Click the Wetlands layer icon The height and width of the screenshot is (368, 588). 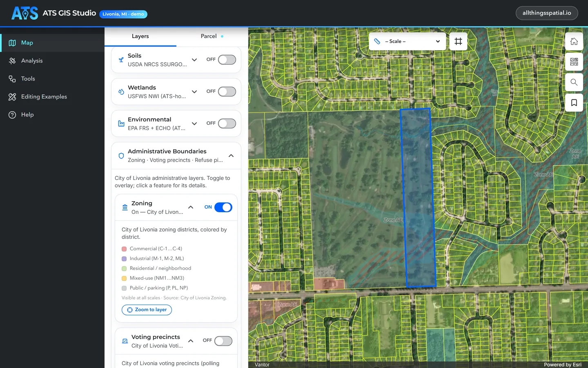121,92
